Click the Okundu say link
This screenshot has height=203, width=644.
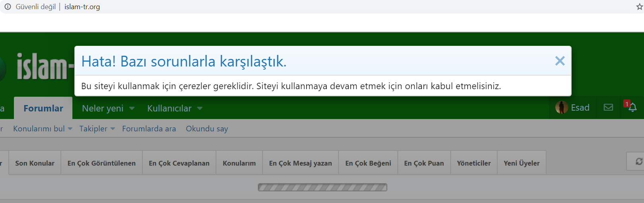click(207, 129)
